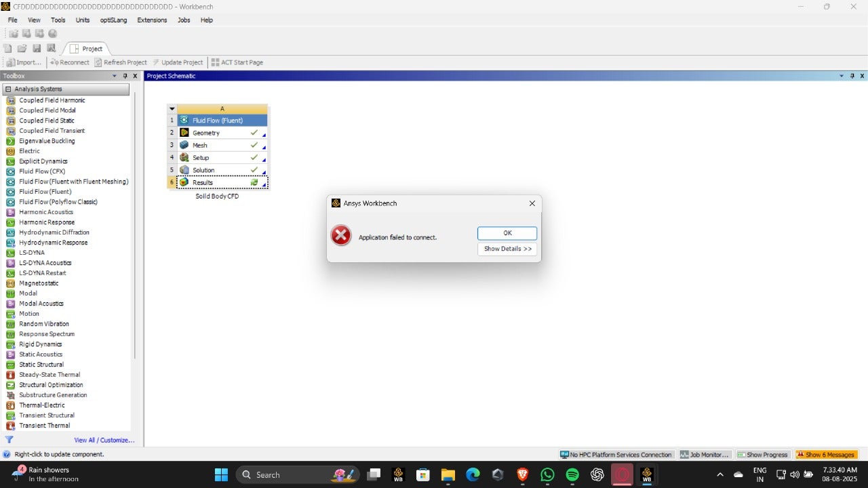The image size is (868, 488).
Task: Click the Reconnect toolbar button
Action: 70,62
